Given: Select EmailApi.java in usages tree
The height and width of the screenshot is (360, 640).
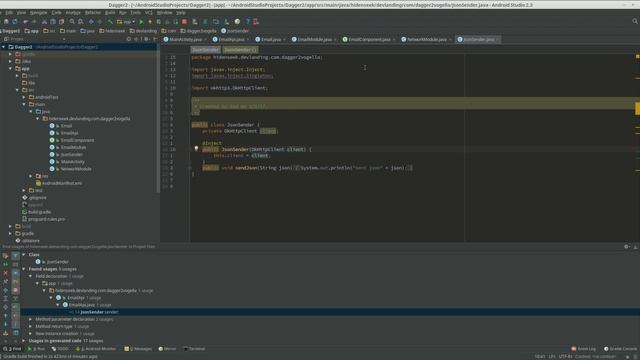Looking at the screenshot, I should [x=82, y=305].
